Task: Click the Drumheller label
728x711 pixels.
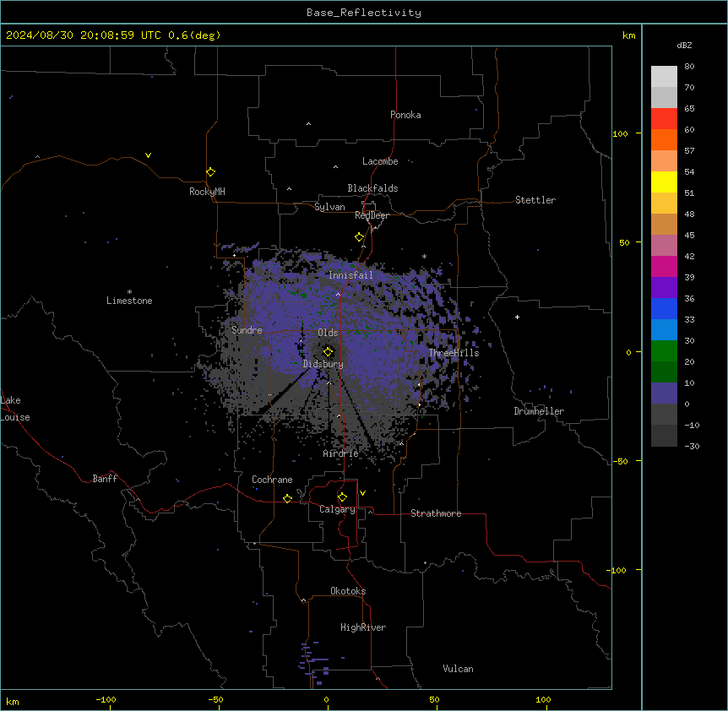Action: [x=539, y=411]
